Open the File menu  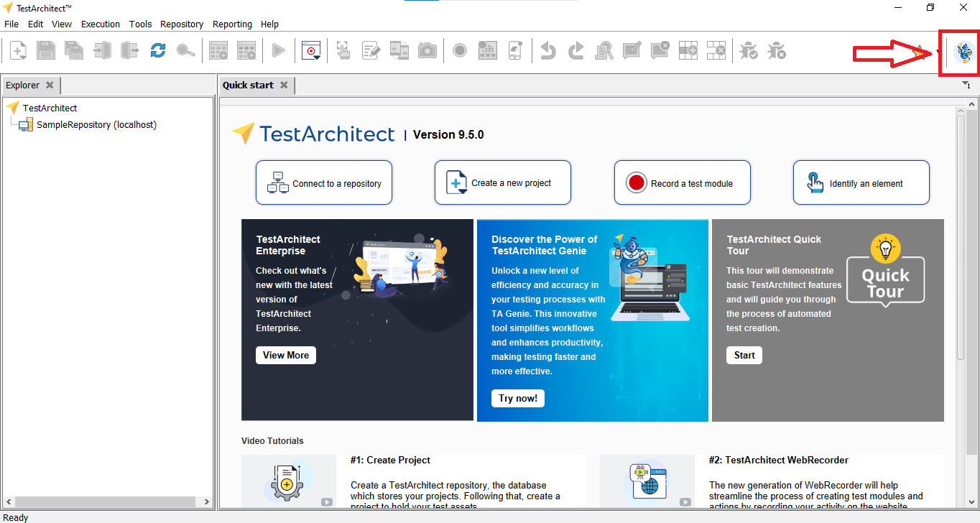pyautogui.click(x=11, y=24)
